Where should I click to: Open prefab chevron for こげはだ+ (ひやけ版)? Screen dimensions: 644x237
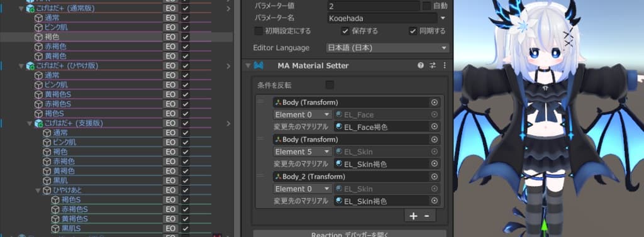click(228, 66)
